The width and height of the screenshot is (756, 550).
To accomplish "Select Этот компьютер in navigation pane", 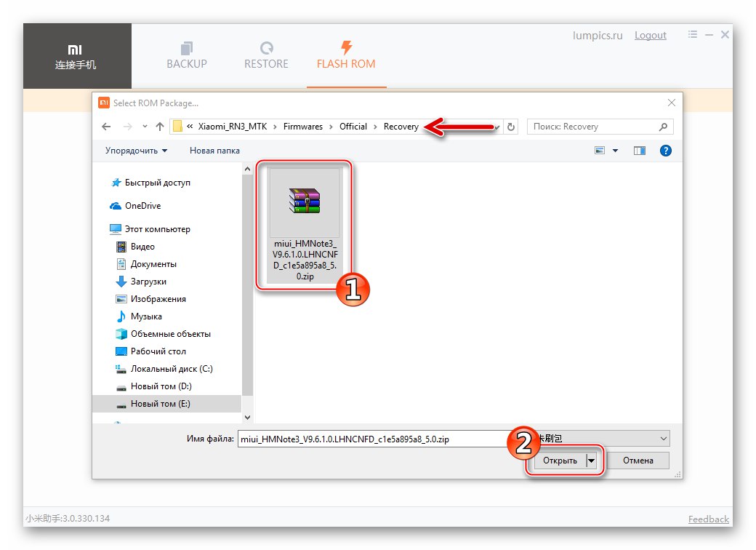I will [157, 228].
